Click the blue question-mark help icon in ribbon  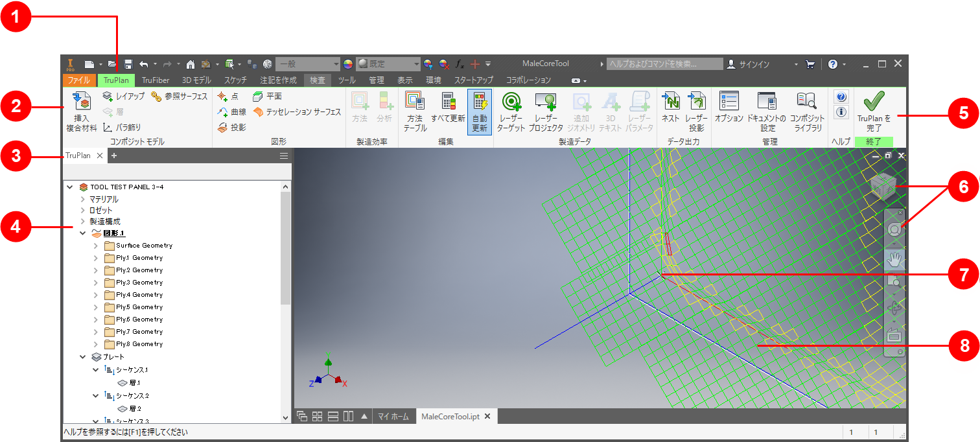841,97
